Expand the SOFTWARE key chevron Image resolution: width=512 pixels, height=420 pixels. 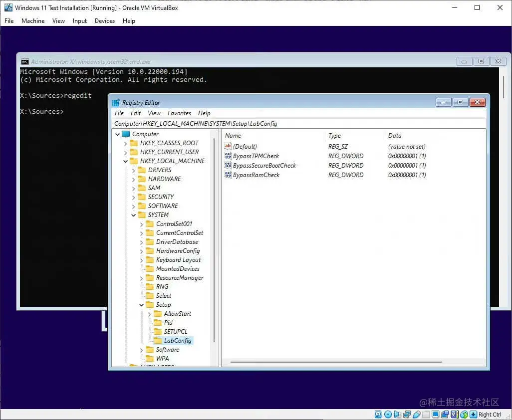133,206
